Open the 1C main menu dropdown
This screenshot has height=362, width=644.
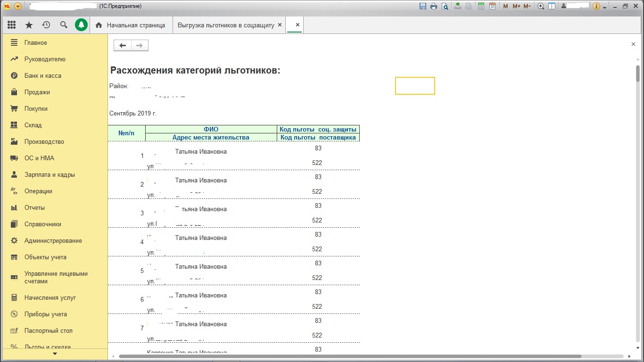click(18, 6)
